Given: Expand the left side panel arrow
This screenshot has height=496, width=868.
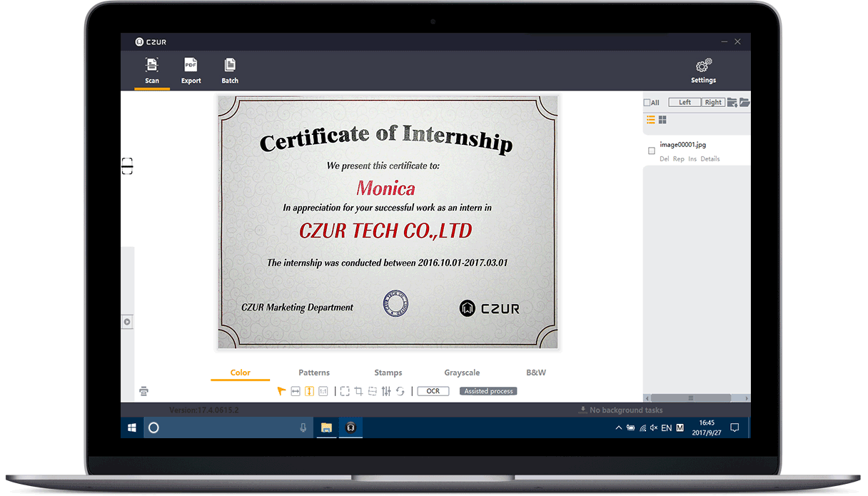Looking at the screenshot, I should [127, 322].
